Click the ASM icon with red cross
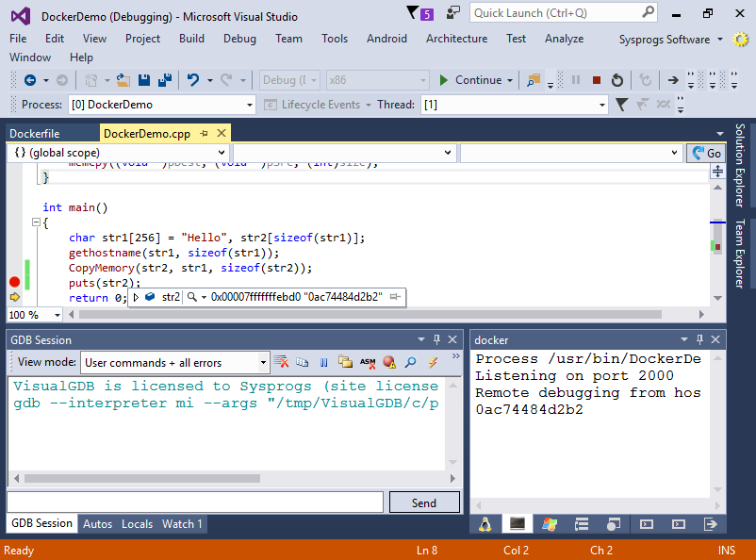This screenshot has width=756, height=560. [368, 362]
